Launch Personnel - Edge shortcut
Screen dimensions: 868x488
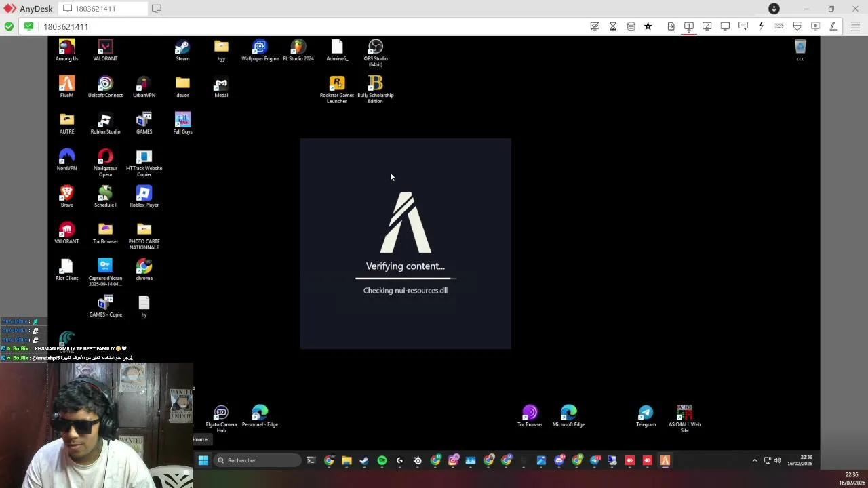point(260,417)
